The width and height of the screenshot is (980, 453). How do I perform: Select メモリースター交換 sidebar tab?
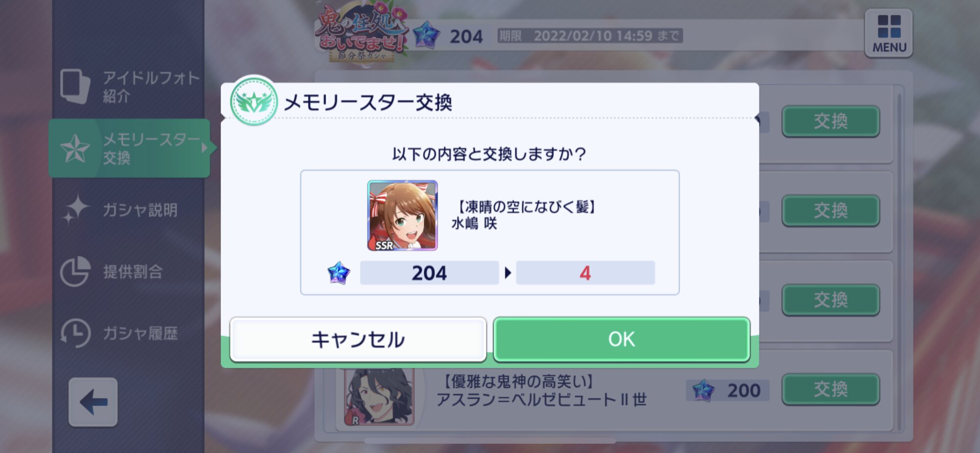129,148
